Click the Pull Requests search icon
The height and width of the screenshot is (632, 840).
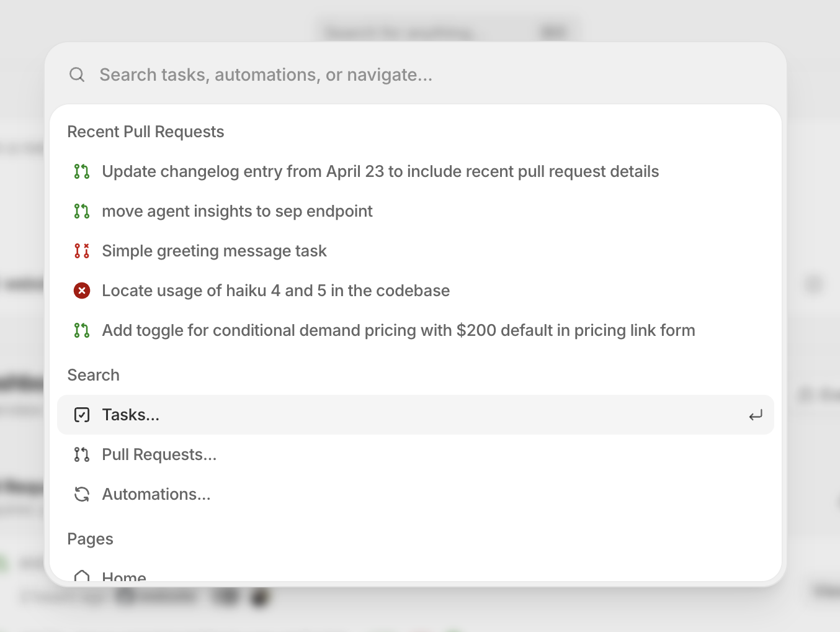coord(82,454)
